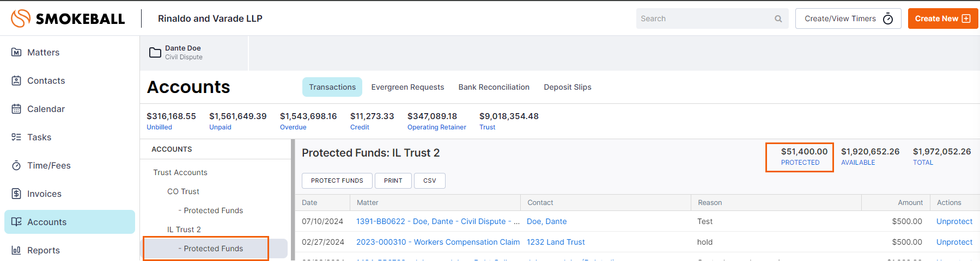Unprotect the 02/27/2024 hold funds
This screenshot has height=261, width=980.
pyautogui.click(x=954, y=242)
